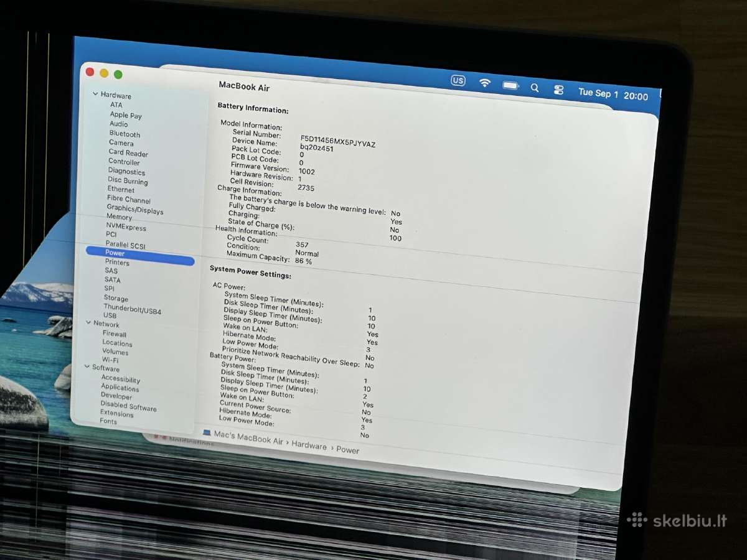Select the highlighted Power item

tap(140, 256)
